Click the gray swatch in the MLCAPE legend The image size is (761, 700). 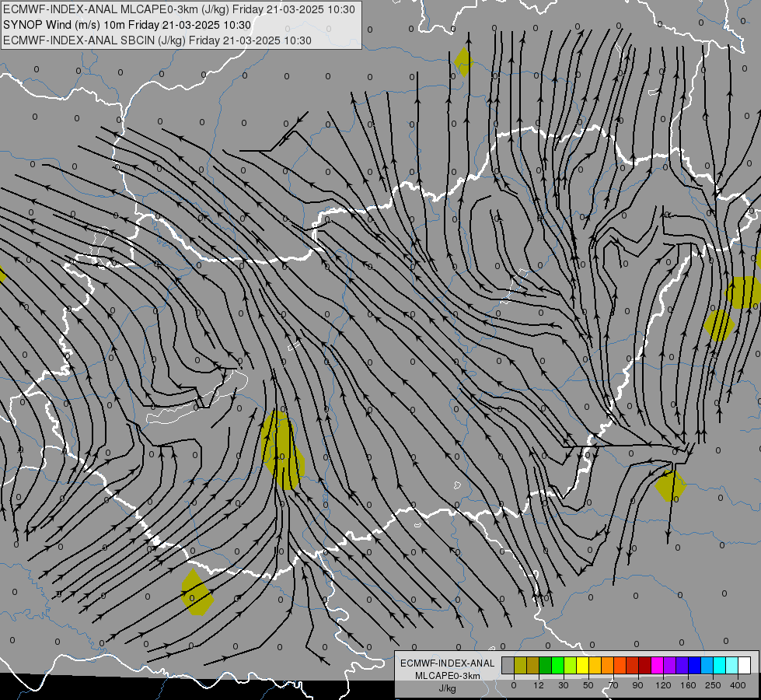coord(508,665)
